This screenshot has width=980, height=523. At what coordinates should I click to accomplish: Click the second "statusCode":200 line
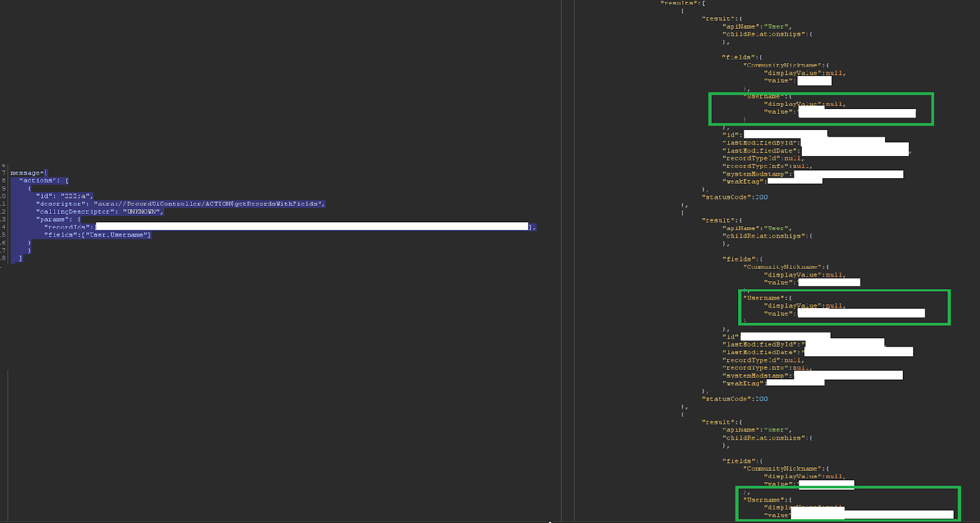[734, 399]
